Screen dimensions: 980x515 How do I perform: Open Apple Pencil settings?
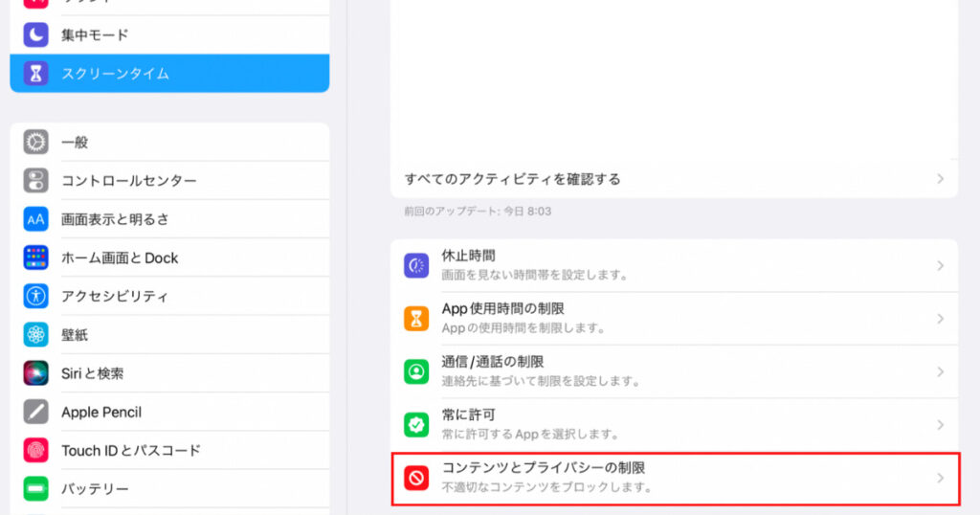[169, 412]
